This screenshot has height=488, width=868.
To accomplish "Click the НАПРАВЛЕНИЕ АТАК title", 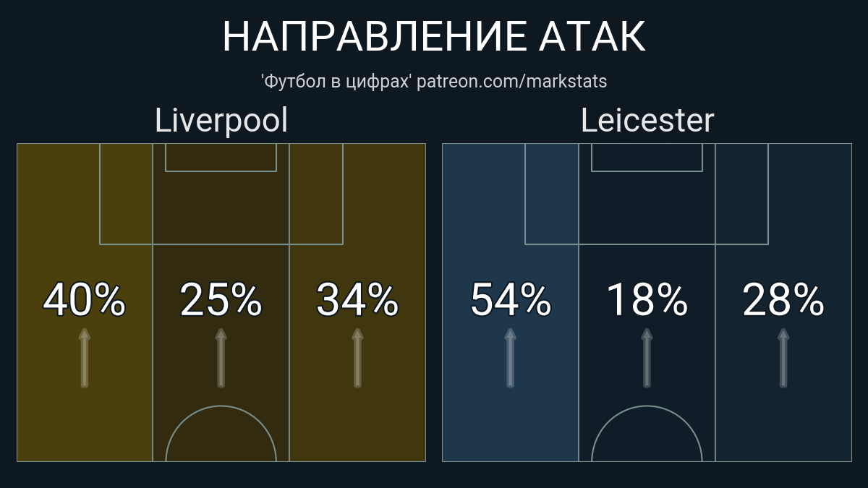I will pos(434,36).
